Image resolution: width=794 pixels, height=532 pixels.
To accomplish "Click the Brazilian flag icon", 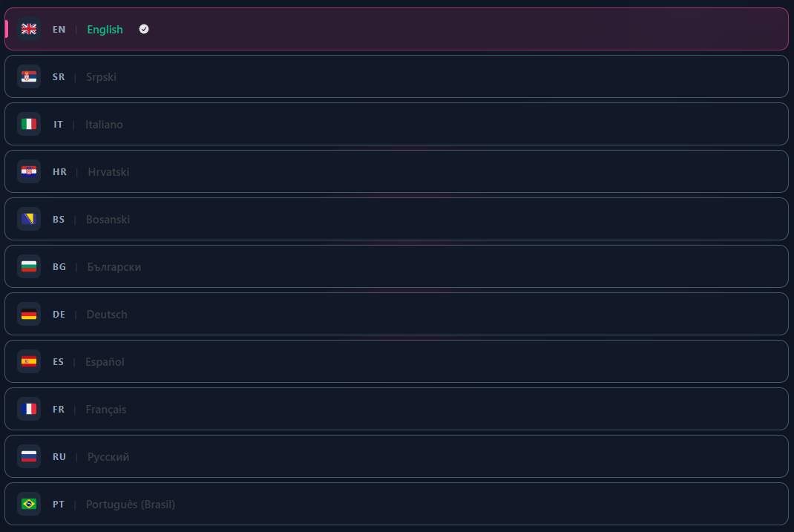I will [29, 504].
